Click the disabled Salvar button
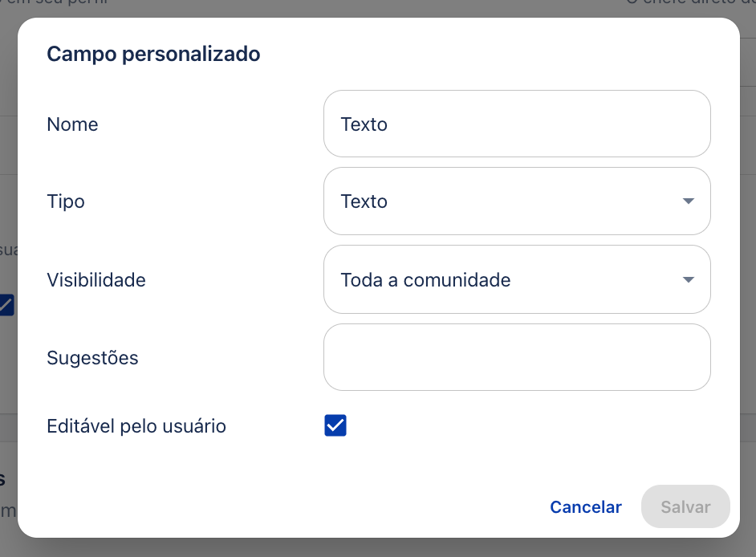 685,506
